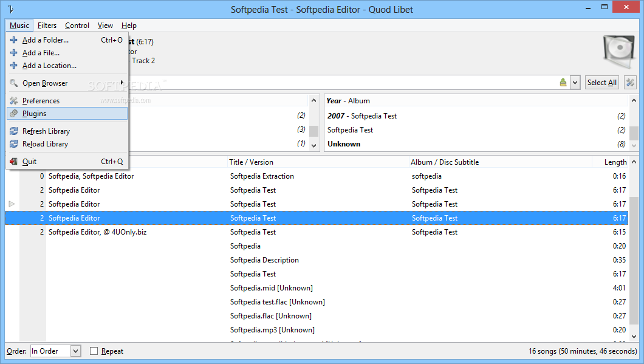Image resolution: width=644 pixels, height=364 pixels.
Task: Select Softpedia.mp3 [Unknown] song
Action: coord(317,329)
